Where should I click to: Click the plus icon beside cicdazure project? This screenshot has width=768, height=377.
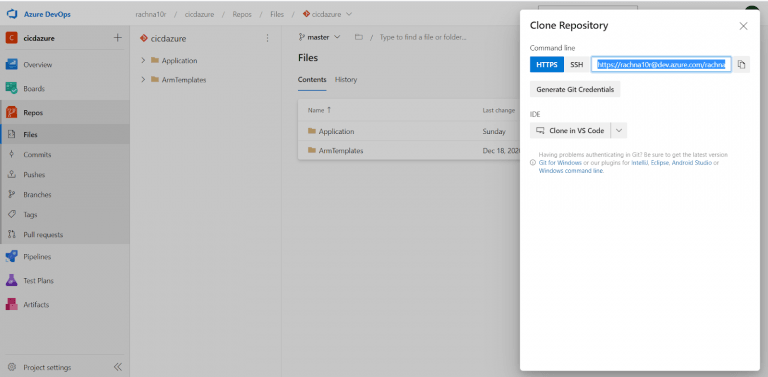(x=118, y=38)
